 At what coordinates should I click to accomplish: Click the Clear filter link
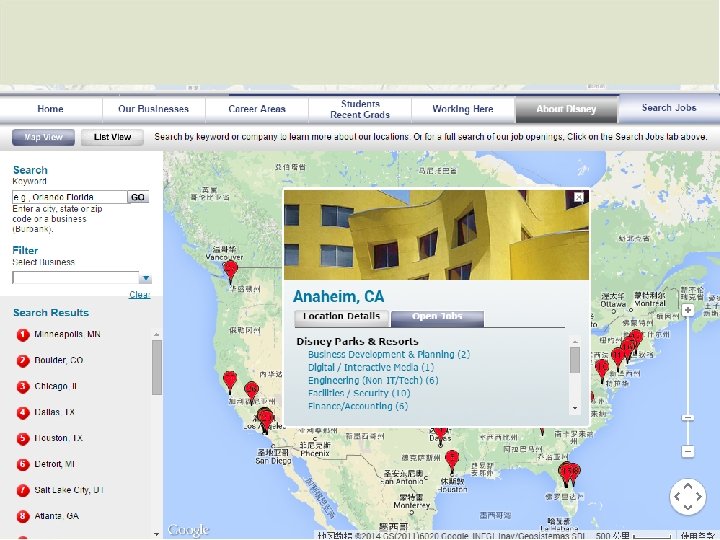[x=139, y=294]
